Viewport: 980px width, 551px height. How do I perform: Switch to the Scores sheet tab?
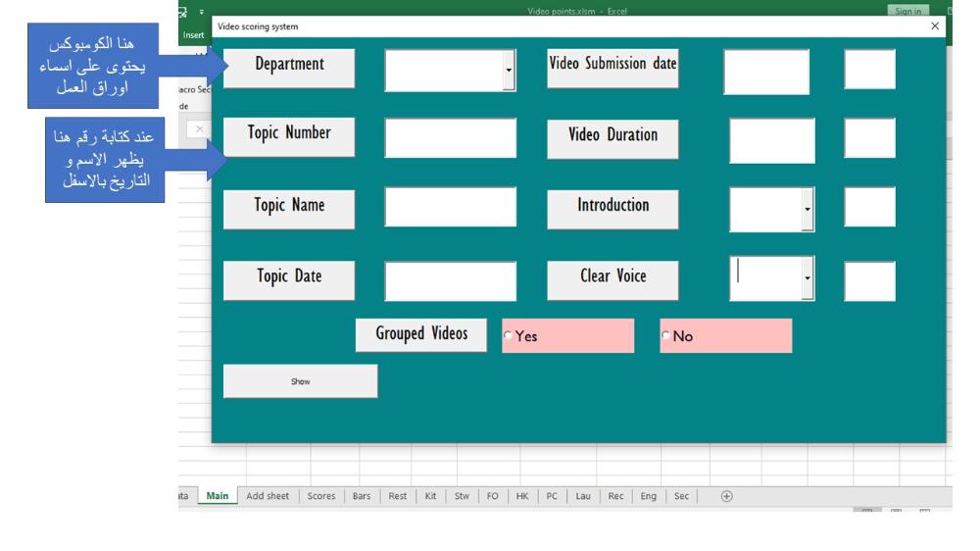(x=321, y=496)
